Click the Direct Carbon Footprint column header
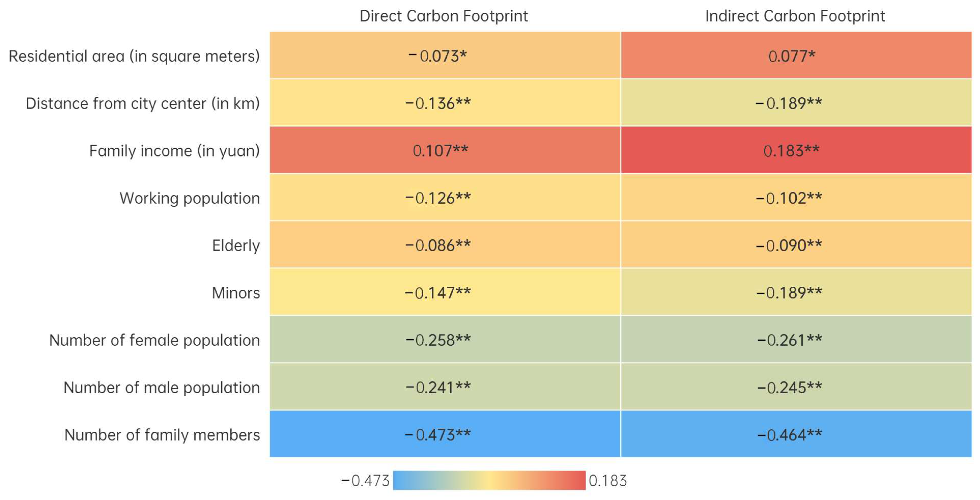 (x=444, y=16)
